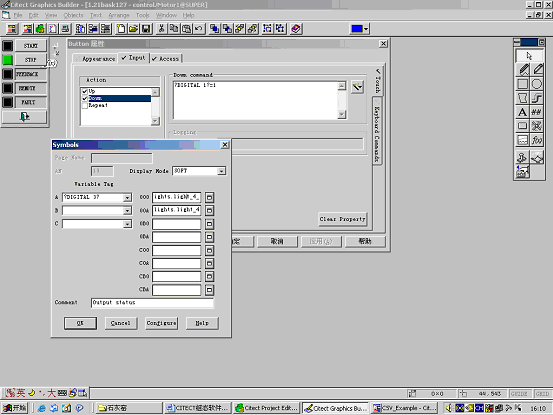Click the black indicator beside FAULT

7,102
